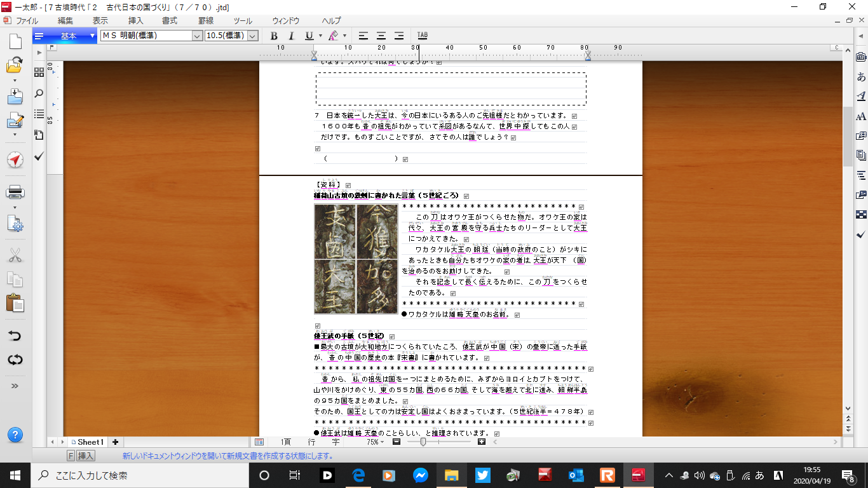The height and width of the screenshot is (488, 868).
Task: Click the Print icon in left toolbar
Action: pyautogui.click(x=15, y=191)
